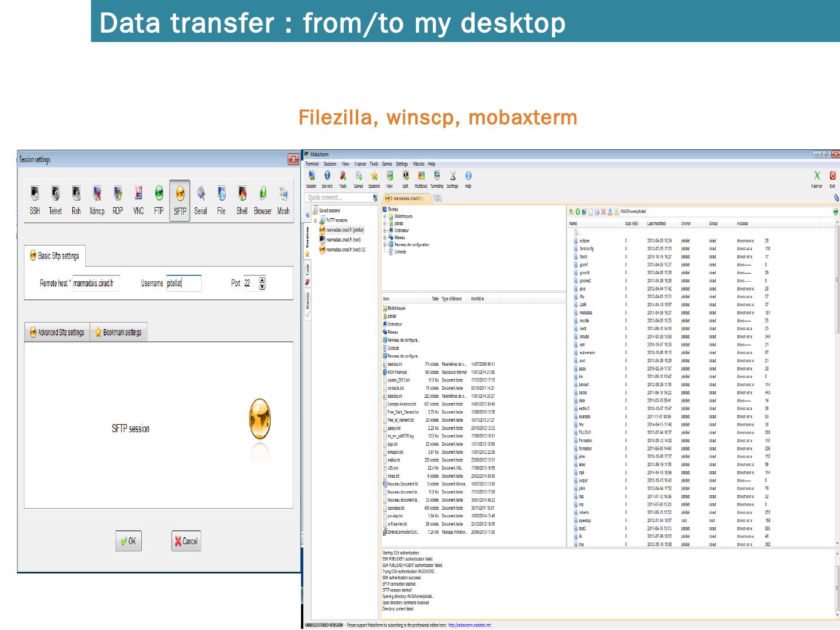840x630 pixels.
Task: Switch to Advanced Sftp settings tab
Action: click(x=57, y=332)
